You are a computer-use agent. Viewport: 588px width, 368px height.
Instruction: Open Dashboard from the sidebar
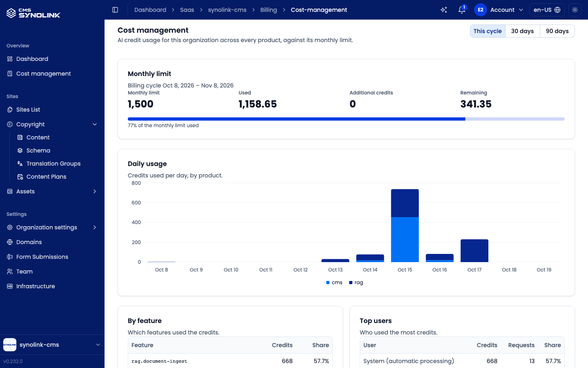pyautogui.click(x=52, y=59)
